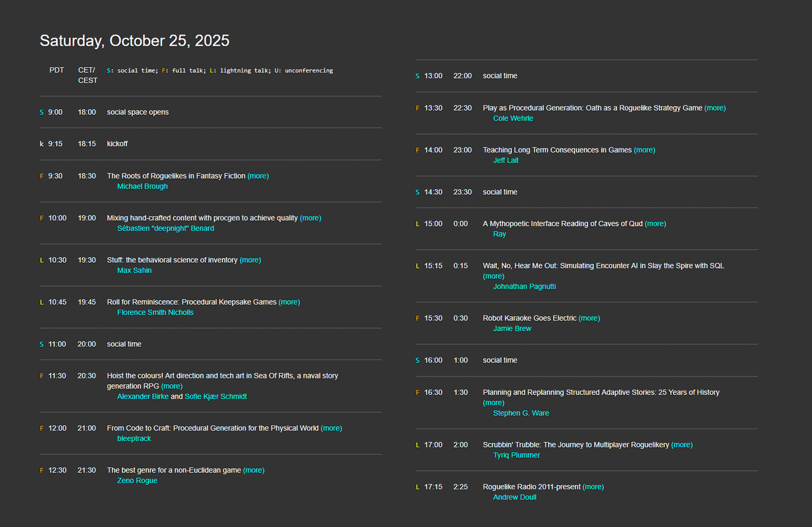Expand more for Roguelike Radio talk
Viewport: 812px width, 527px height.
[x=593, y=487]
